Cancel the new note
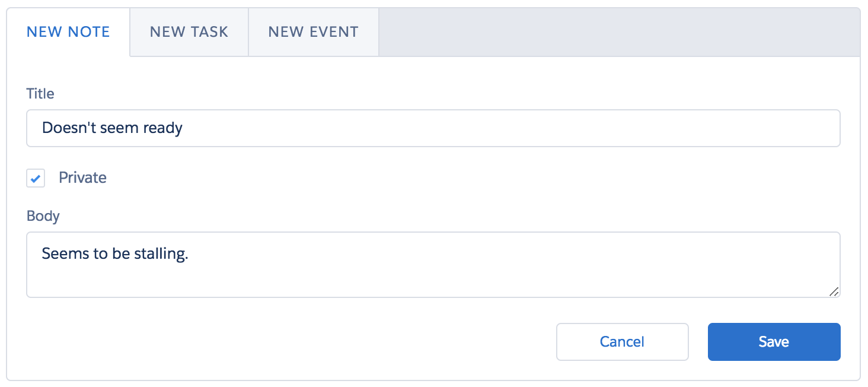The image size is (868, 387). (622, 342)
